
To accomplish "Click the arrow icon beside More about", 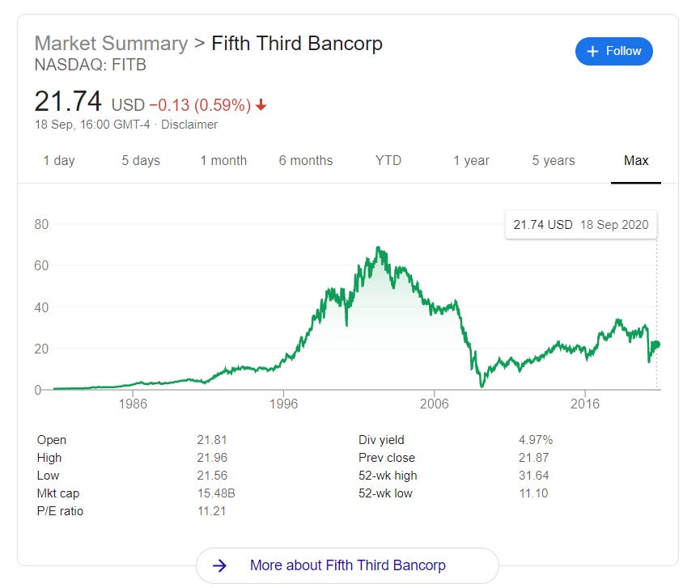I will point(219,565).
